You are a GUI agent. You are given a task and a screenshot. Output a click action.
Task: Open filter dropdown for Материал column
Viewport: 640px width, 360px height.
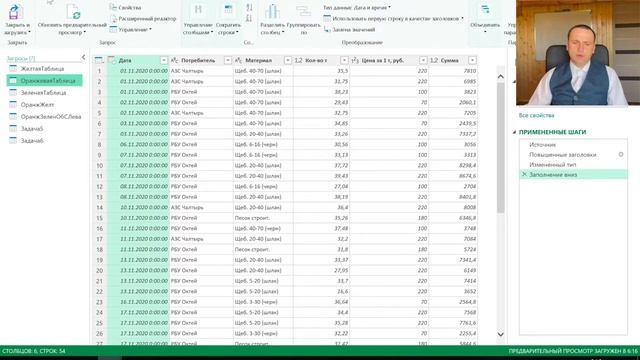(x=288, y=60)
